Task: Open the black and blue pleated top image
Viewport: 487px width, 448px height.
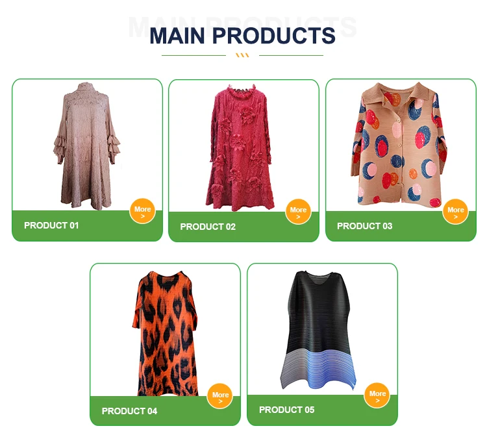Action: (x=318, y=330)
